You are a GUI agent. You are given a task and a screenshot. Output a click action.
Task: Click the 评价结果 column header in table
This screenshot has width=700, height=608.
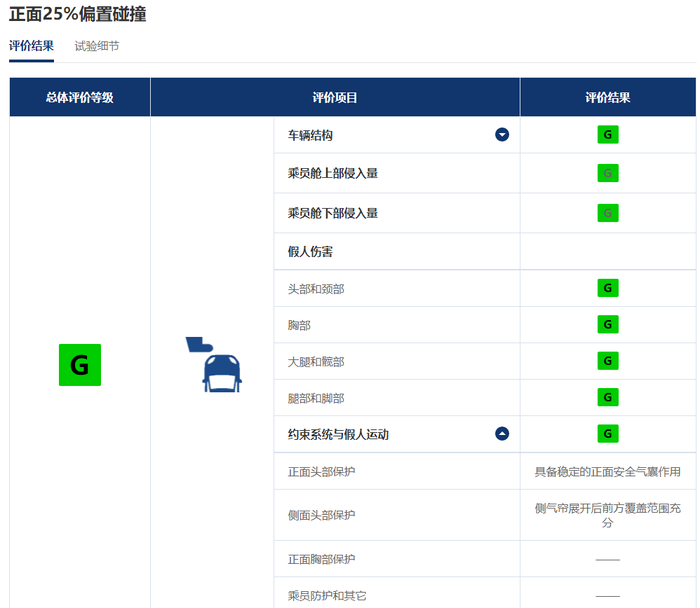[x=608, y=97]
